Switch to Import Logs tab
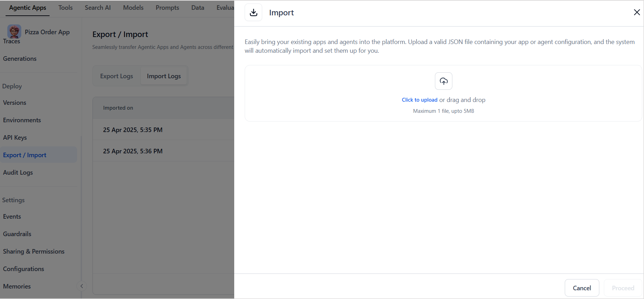Screen dimensions: 644x299 click(164, 76)
